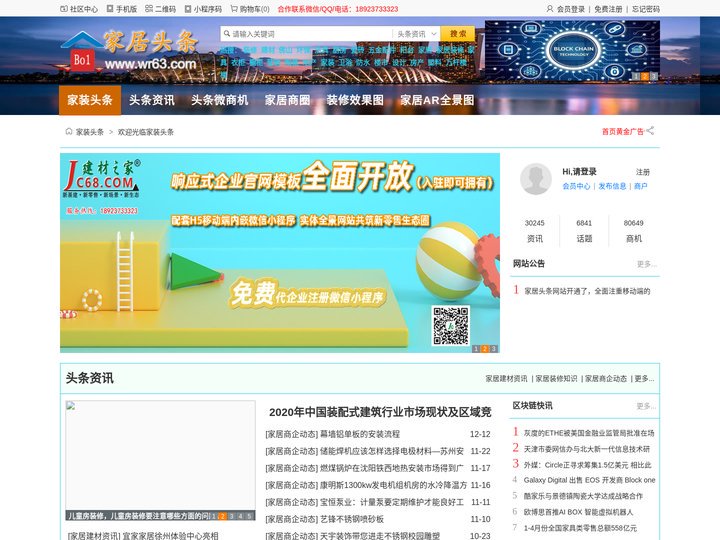Click the 80649 商机 counter
720x540 pixels.
[x=634, y=231]
